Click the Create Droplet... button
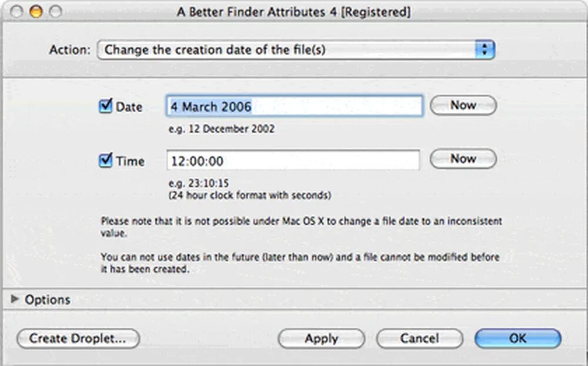This screenshot has height=366, width=588. (x=78, y=338)
